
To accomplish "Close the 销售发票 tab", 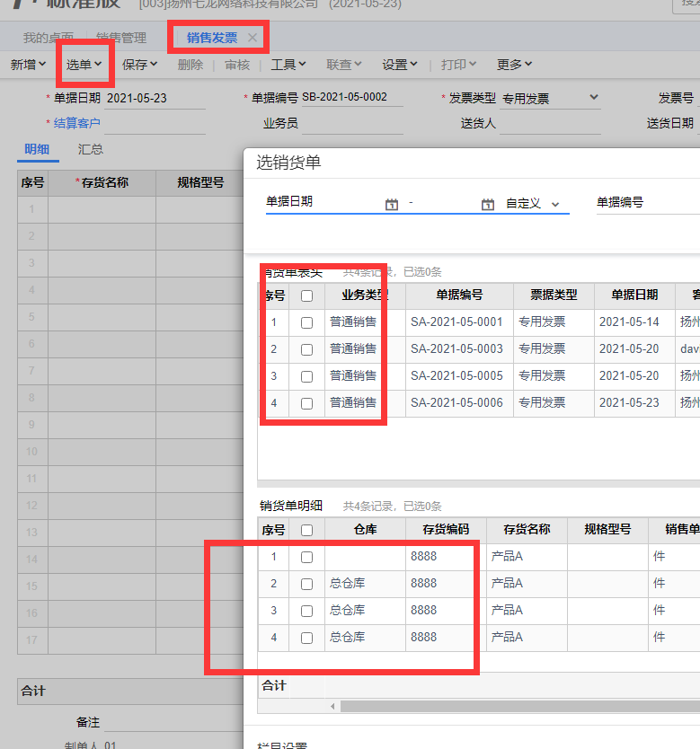I will click(253, 38).
